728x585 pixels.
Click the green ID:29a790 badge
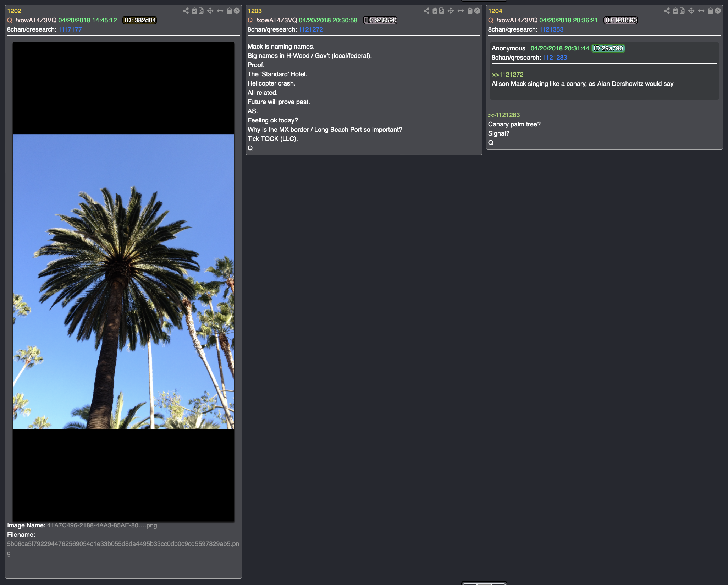point(608,48)
